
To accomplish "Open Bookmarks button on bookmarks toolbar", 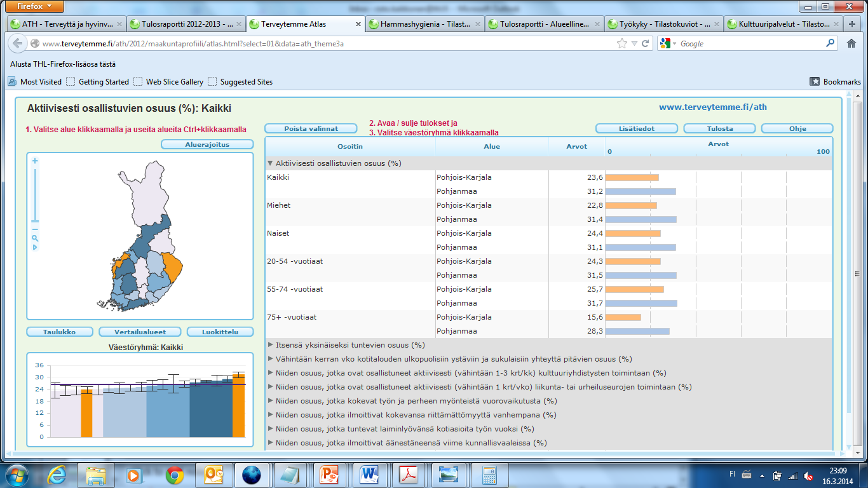I will 835,81.
